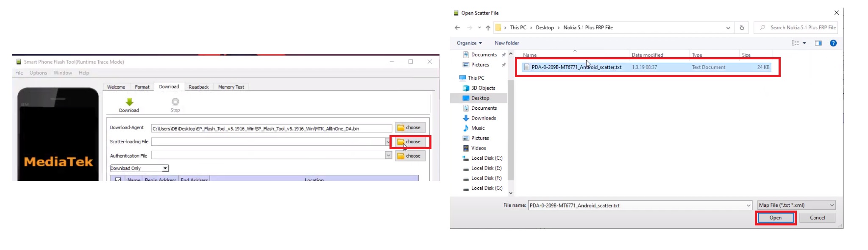Click the Stop icon in Flash Tool
Screen dimensions: 868x250
(175, 102)
